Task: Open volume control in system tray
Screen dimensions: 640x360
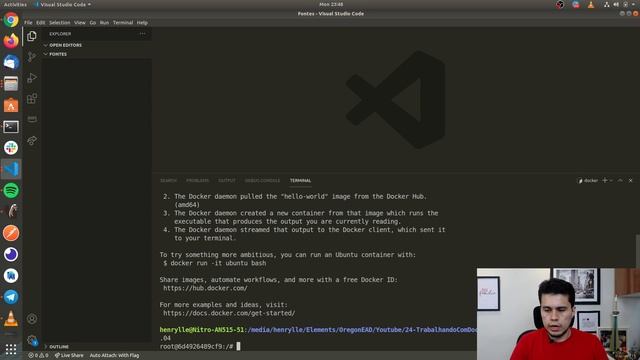Action: click(616, 4)
